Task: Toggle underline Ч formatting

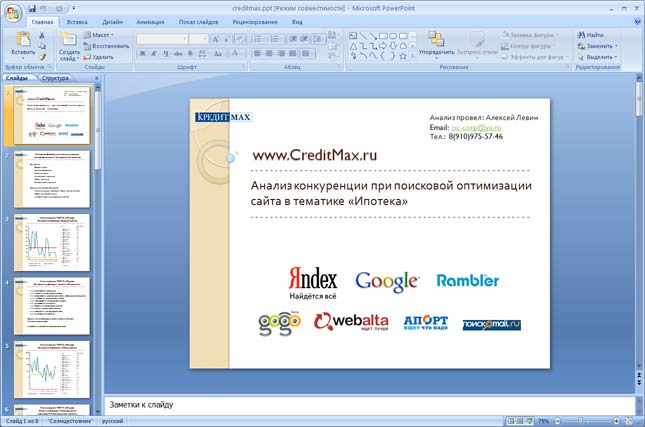Action: point(165,53)
